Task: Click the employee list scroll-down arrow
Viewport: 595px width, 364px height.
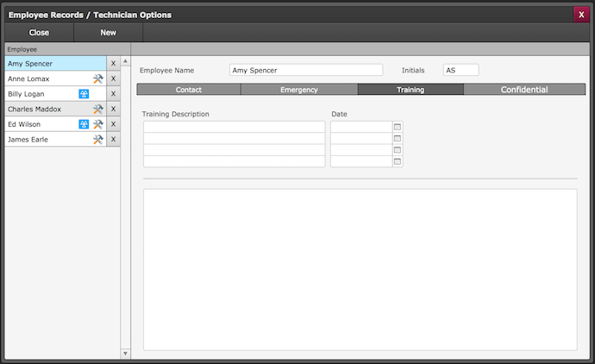Action: [125, 353]
